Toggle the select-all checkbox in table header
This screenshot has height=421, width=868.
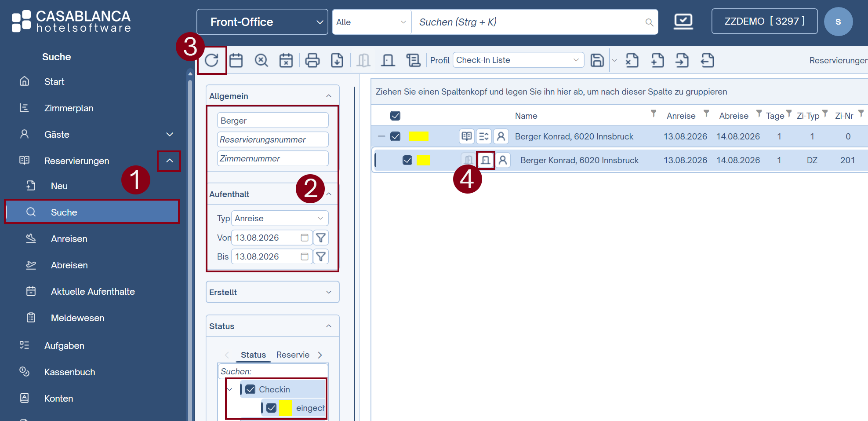tap(396, 116)
